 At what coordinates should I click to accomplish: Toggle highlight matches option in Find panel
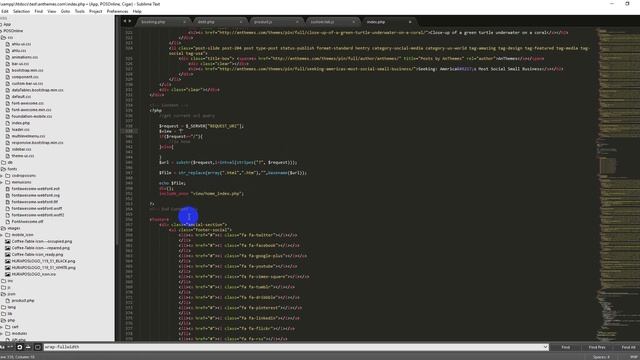(x=38, y=347)
